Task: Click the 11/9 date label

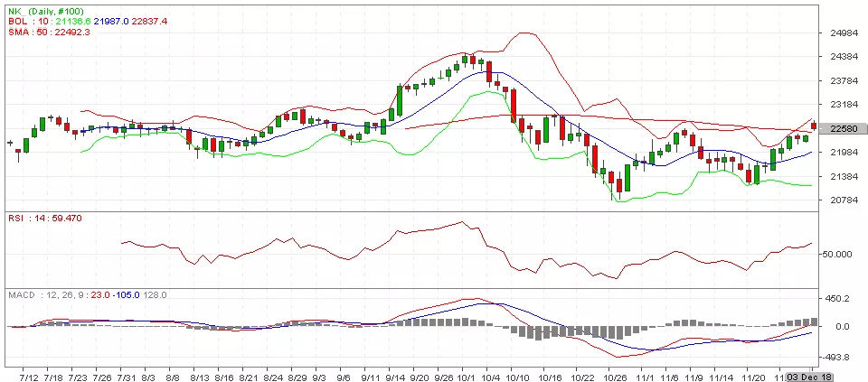Action: point(694,377)
